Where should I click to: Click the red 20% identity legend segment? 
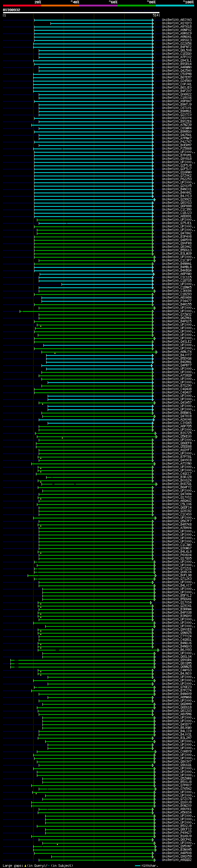(22, 6)
